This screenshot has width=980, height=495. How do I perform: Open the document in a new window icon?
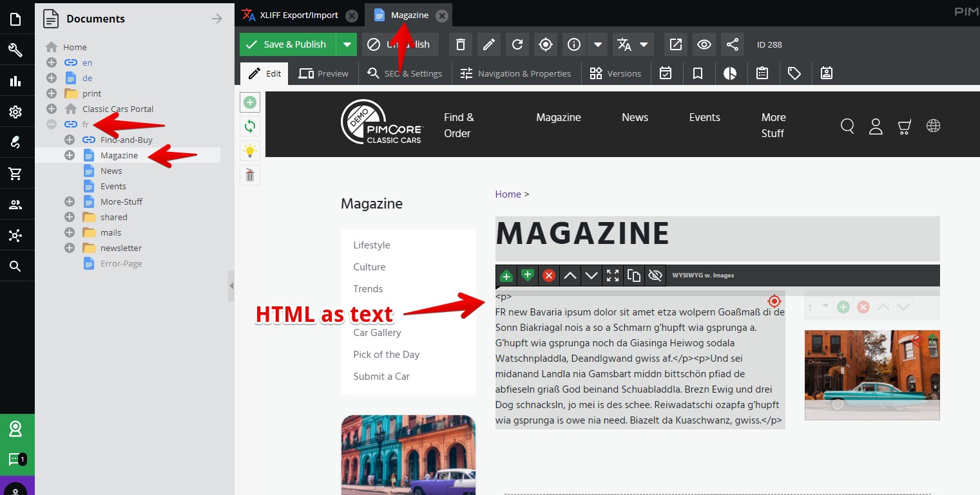pyautogui.click(x=675, y=44)
